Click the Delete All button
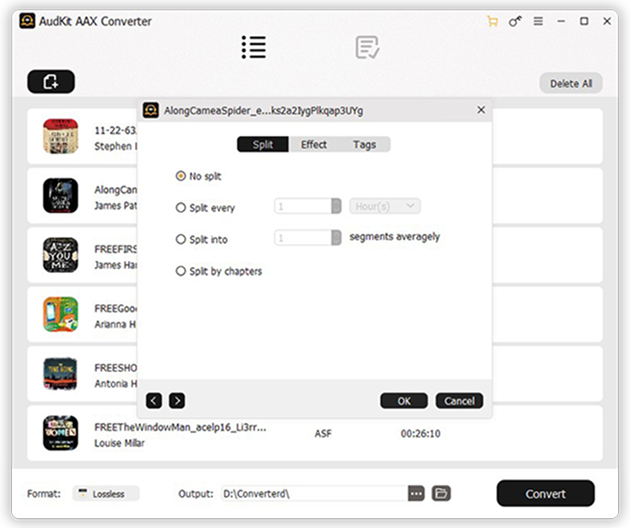The height and width of the screenshot is (529, 630). click(x=571, y=84)
